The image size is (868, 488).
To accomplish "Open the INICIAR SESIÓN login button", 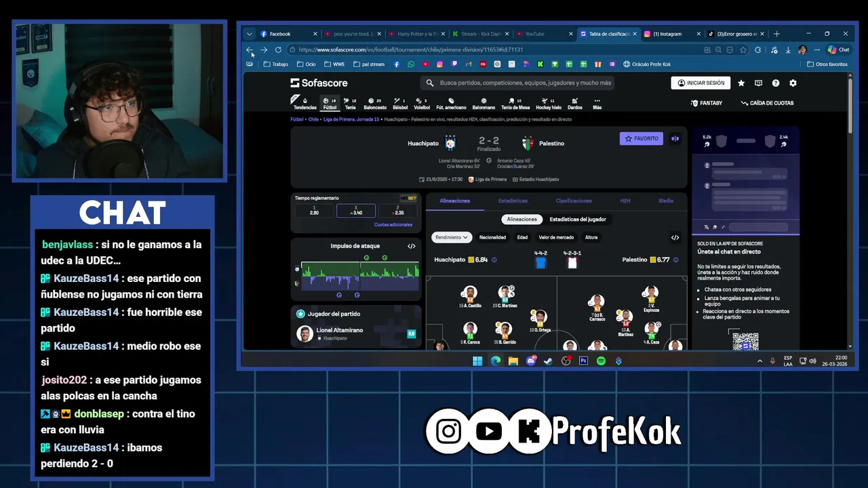I will coord(701,83).
